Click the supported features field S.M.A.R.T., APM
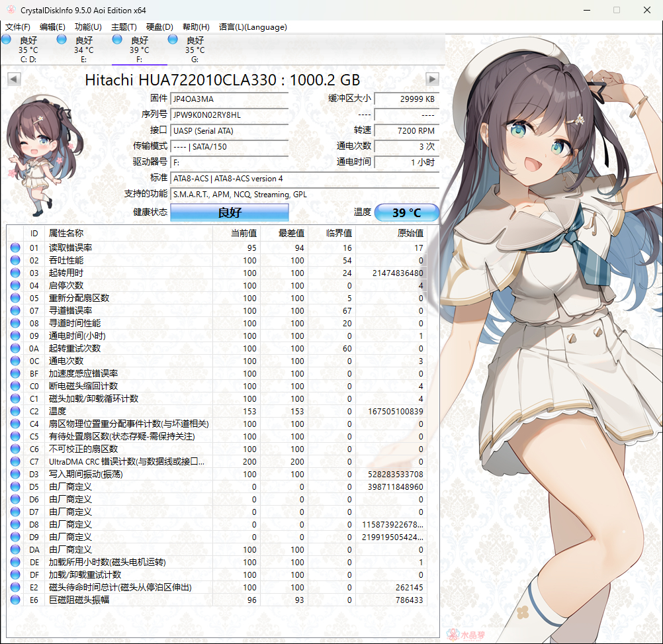Screen dimensions: 663x644 [x=305, y=195]
